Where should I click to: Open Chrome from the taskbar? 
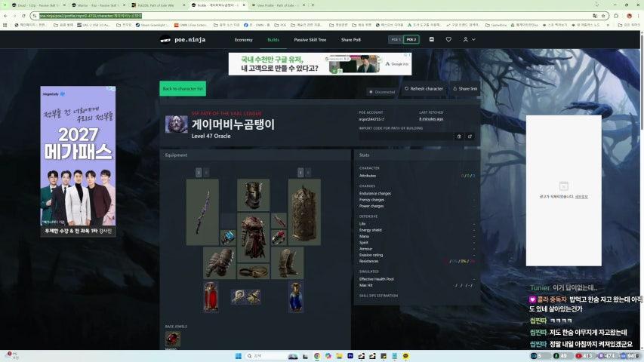pos(317,356)
